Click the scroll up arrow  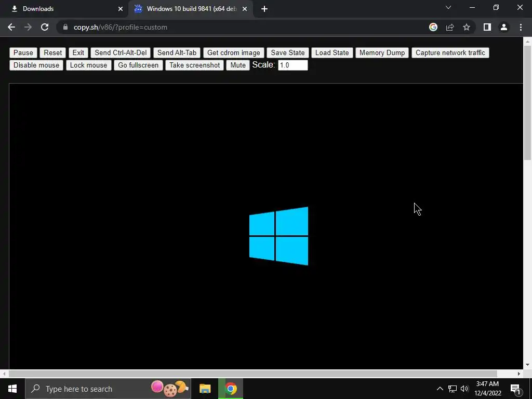527,42
